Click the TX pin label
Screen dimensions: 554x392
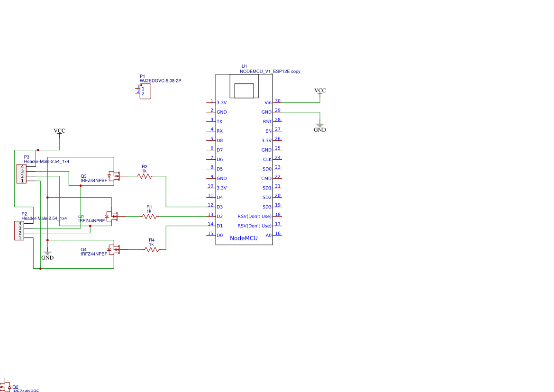[x=219, y=122]
